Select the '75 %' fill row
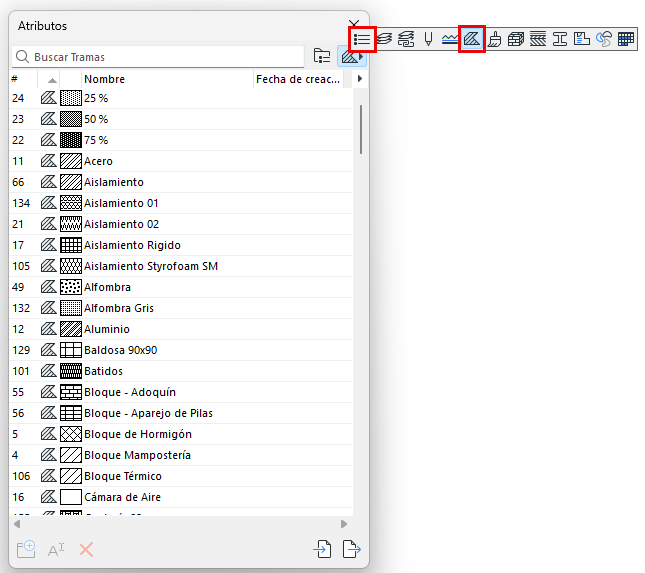645x573 pixels. pos(181,140)
